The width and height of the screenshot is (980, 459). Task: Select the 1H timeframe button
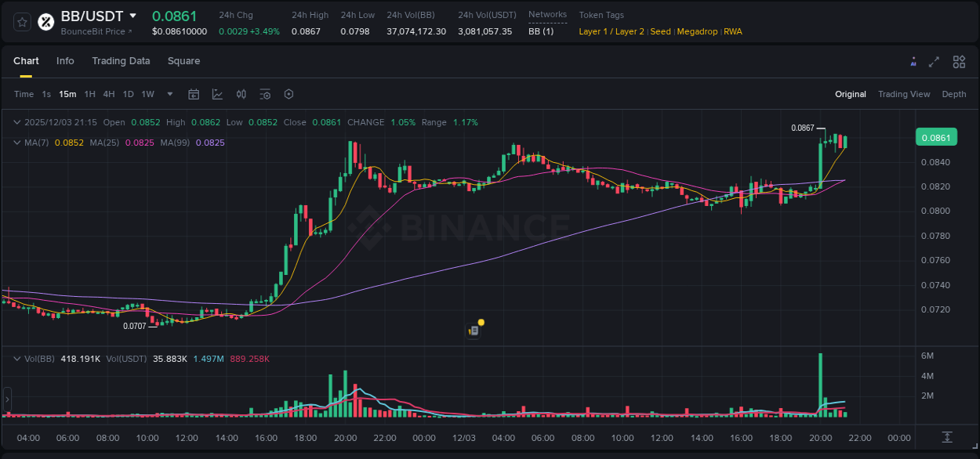tap(88, 94)
